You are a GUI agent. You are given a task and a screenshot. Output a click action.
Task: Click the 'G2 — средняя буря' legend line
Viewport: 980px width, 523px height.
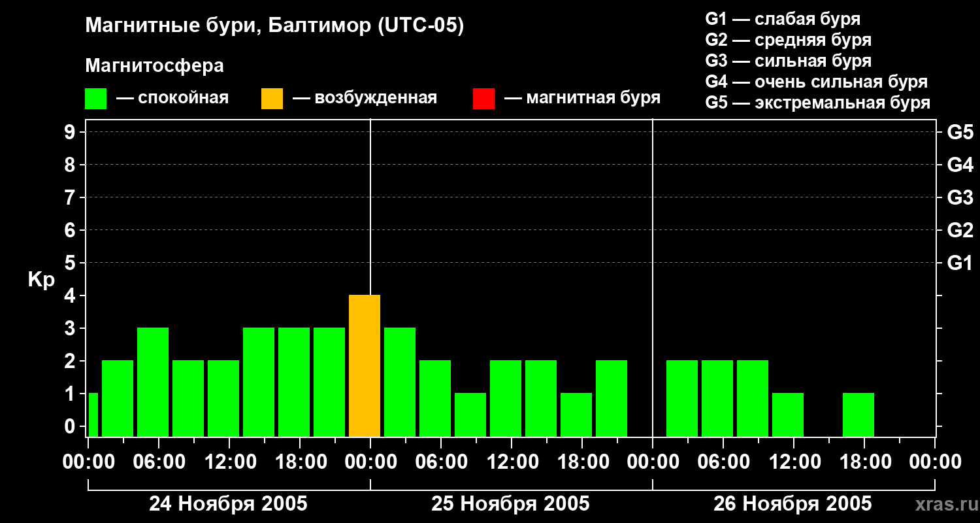[789, 40]
